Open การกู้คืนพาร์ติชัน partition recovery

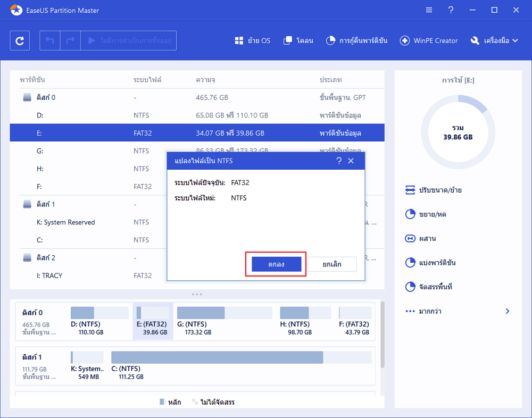click(356, 41)
